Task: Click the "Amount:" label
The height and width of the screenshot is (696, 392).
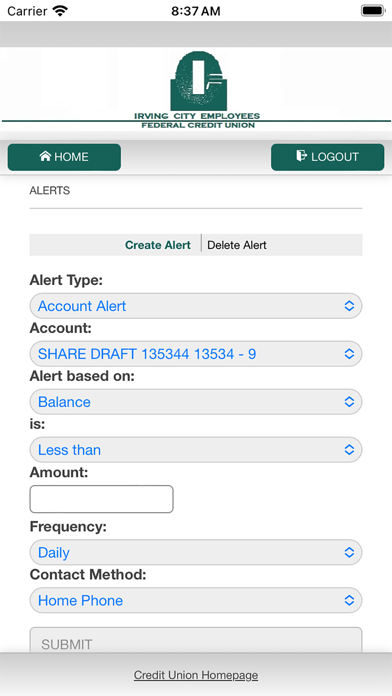Action: [59, 472]
